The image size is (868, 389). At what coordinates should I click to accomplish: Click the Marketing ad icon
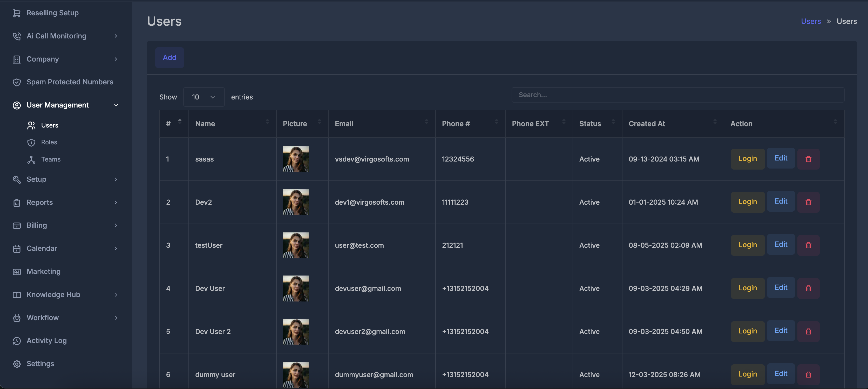pyautogui.click(x=17, y=272)
